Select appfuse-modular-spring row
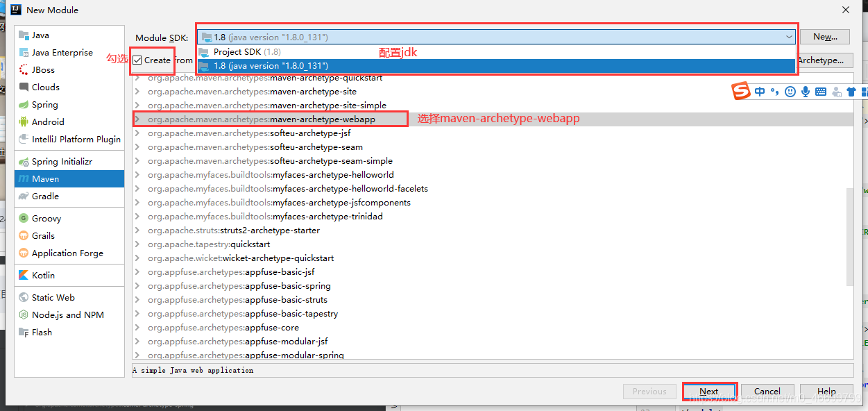This screenshot has height=411, width=868. pyautogui.click(x=489, y=355)
